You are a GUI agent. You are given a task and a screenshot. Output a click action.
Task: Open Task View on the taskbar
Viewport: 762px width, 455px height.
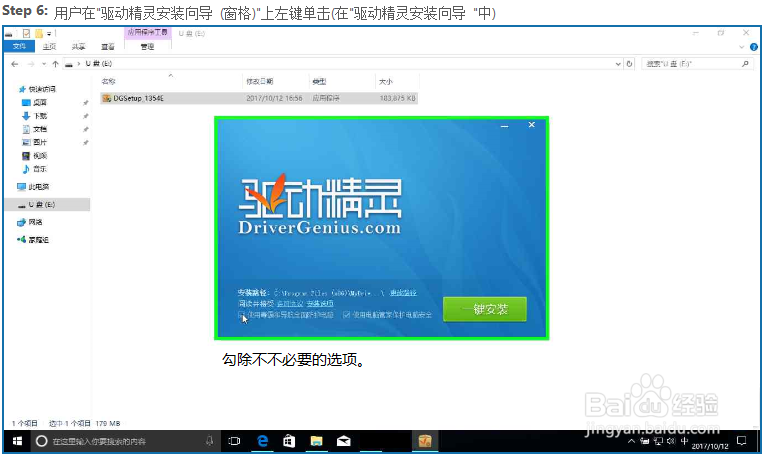pos(234,441)
